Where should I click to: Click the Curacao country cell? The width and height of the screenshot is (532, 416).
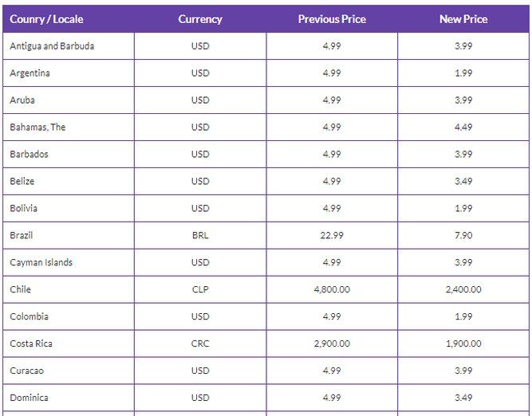click(x=27, y=371)
